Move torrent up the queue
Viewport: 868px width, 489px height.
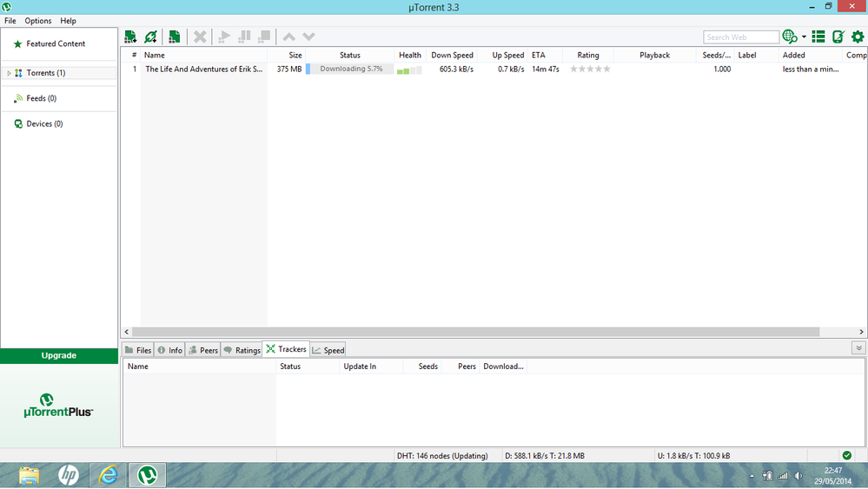click(289, 37)
